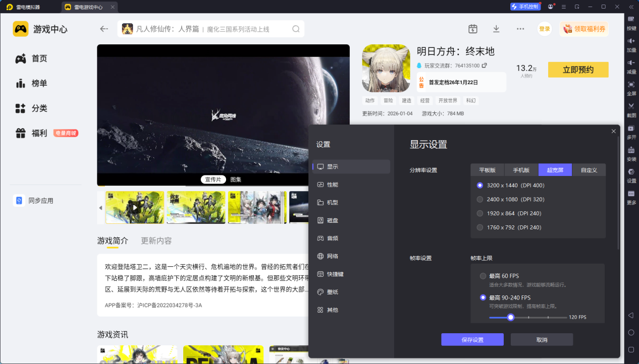Select the 2400 x 1080 resolution option
This screenshot has height=364, width=639.
(x=480, y=199)
